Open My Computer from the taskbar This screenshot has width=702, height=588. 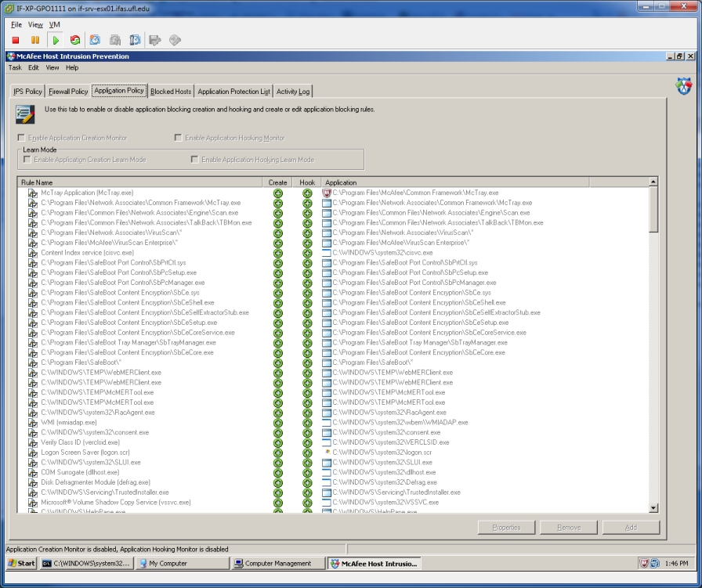(183, 564)
